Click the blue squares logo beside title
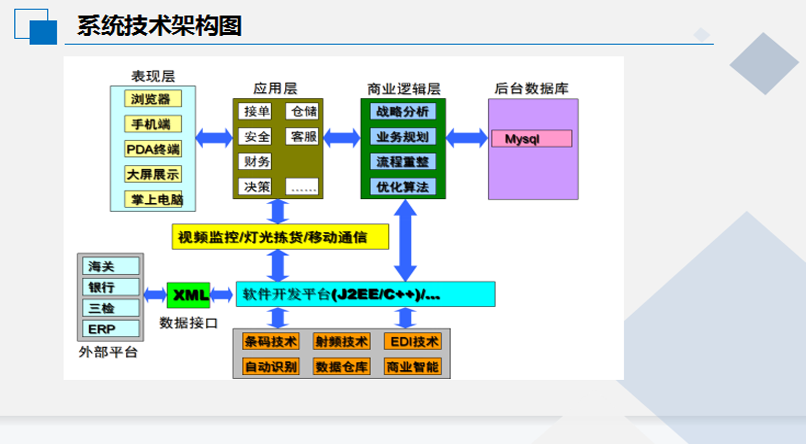806x444 pixels. click(35, 27)
